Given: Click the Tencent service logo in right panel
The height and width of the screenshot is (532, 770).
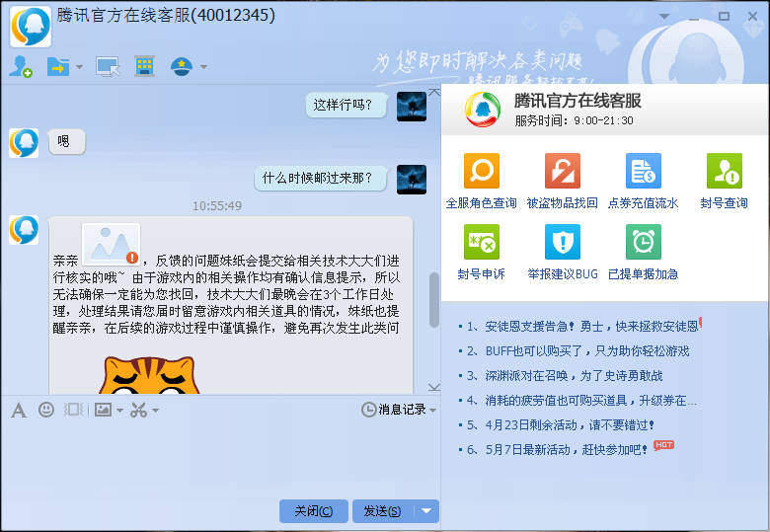Looking at the screenshot, I should pyautogui.click(x=482, y=110).
